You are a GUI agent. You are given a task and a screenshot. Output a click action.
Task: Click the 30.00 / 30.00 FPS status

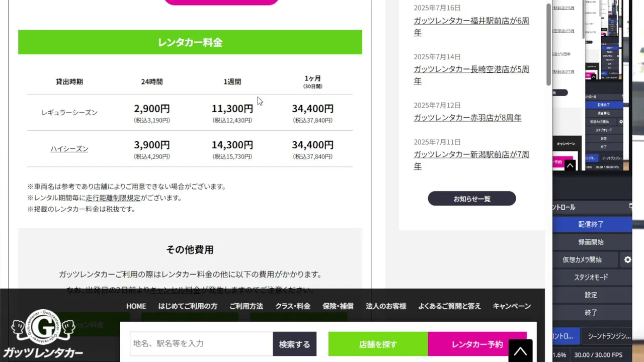tap(598, 355)
